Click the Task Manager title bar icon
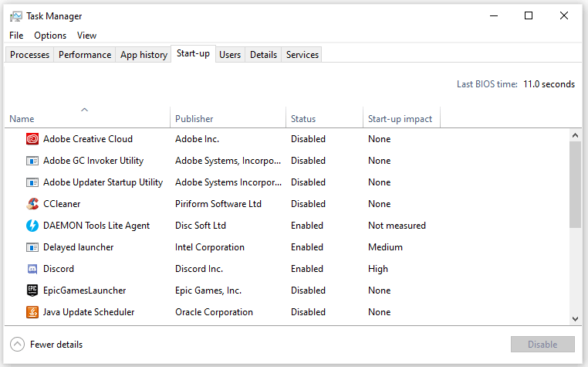The image size is (588, 367). point(16,16)
